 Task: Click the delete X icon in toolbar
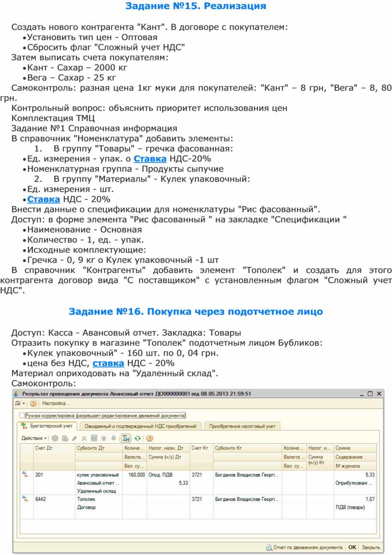(84, 438)
